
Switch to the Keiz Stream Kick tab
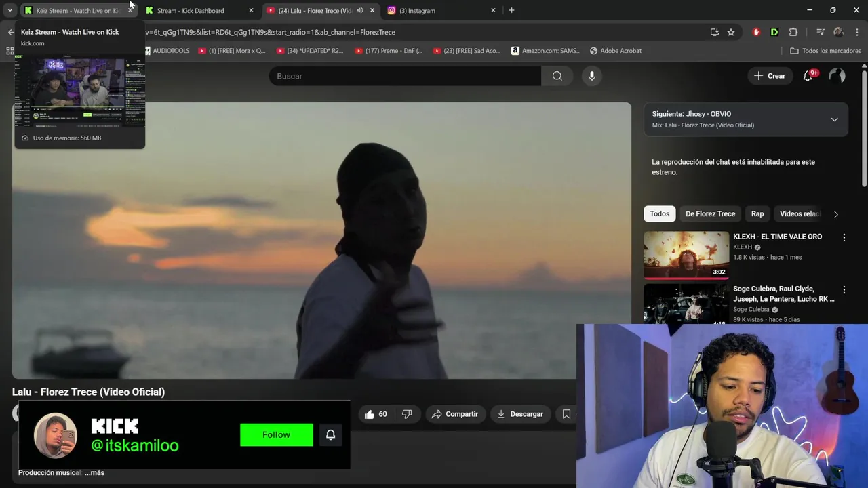click(79, 10)
